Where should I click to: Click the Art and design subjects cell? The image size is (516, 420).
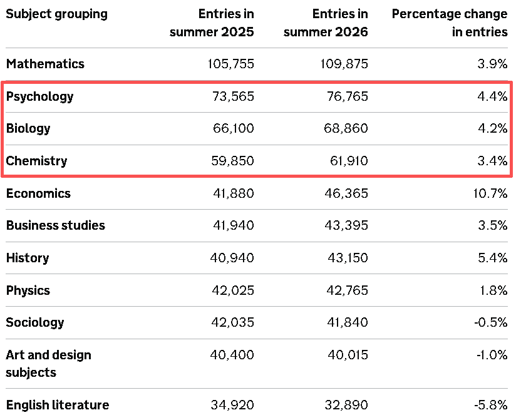[48, 364]
